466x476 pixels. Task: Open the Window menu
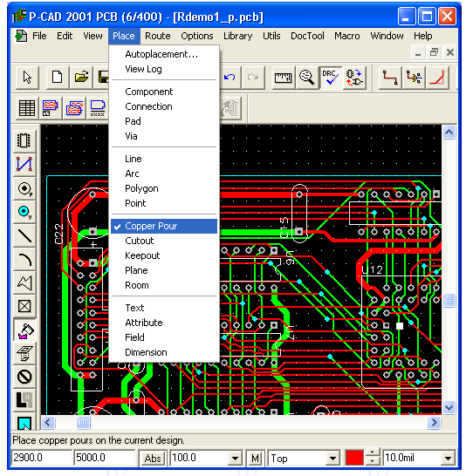point(387,36)
